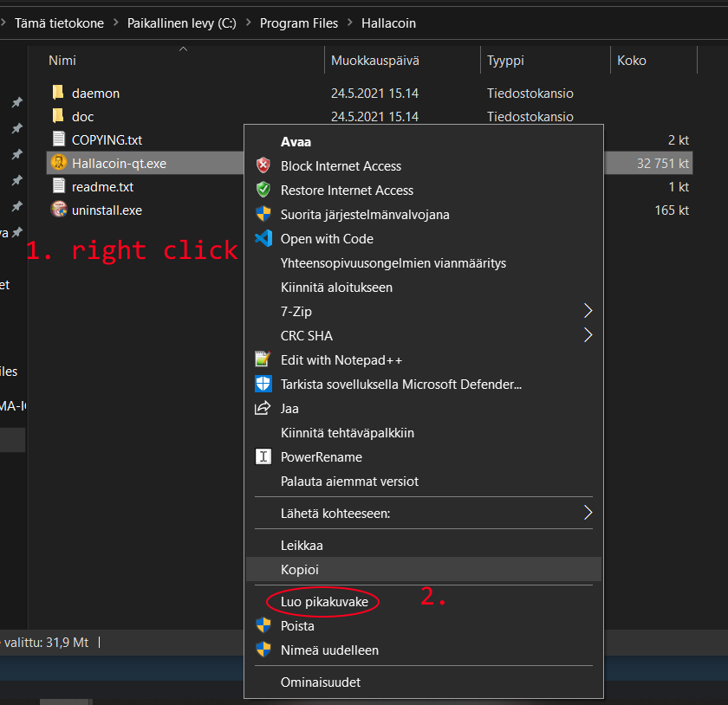Click the Hallacoin-qt.exe coin icon
Screen dimensions: 728x705
click(59, 163)
